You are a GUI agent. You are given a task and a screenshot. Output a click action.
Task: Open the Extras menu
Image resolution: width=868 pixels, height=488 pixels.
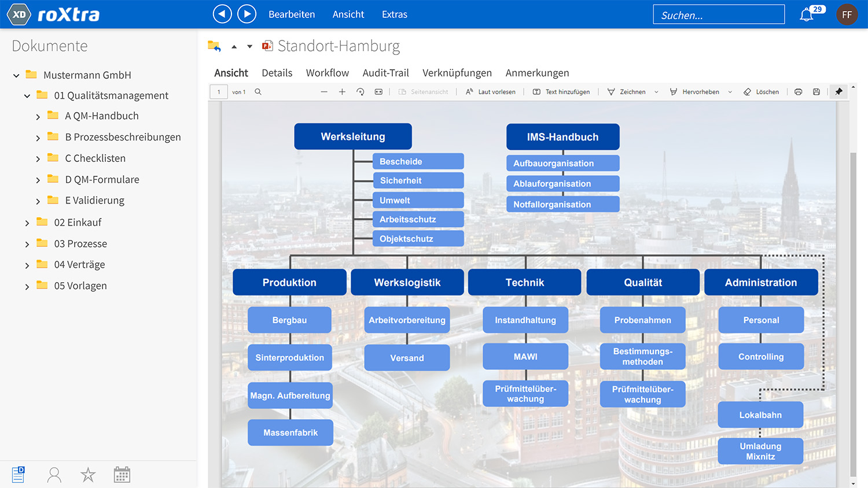[395, 14]
